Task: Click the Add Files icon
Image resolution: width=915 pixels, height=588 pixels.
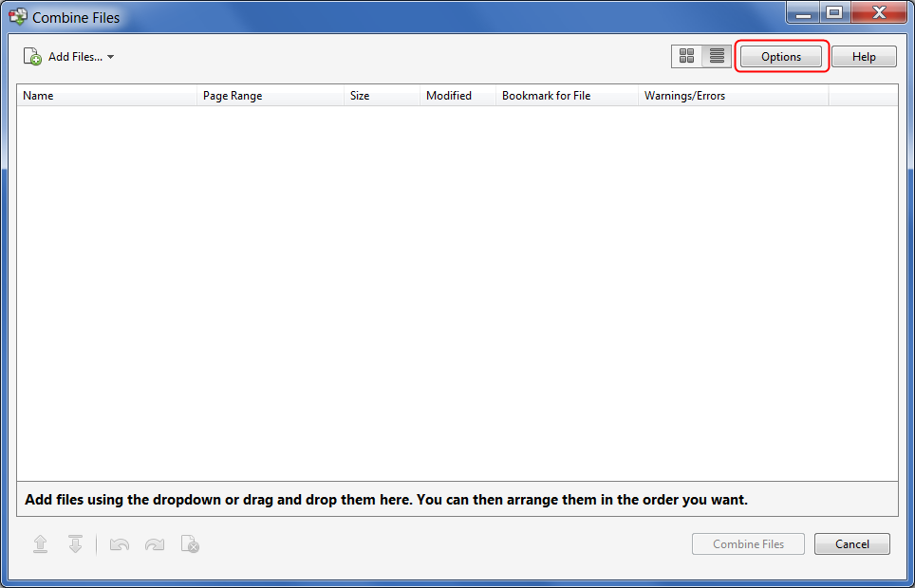Action: pos(30,56)
